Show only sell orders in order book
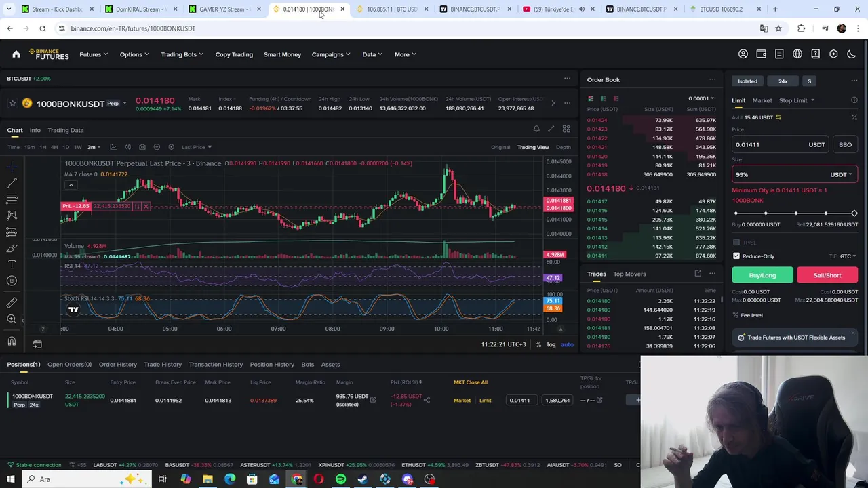 coord(616,98)
